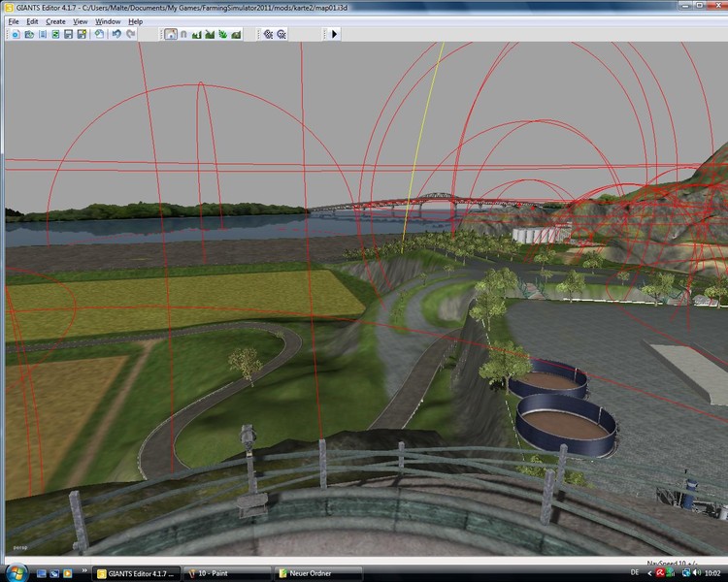Launch the orange media player quick launch icon

click(67, 573)
